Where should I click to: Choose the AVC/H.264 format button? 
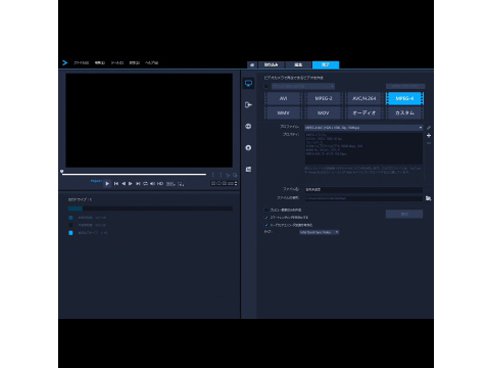[x=364, y=98]
